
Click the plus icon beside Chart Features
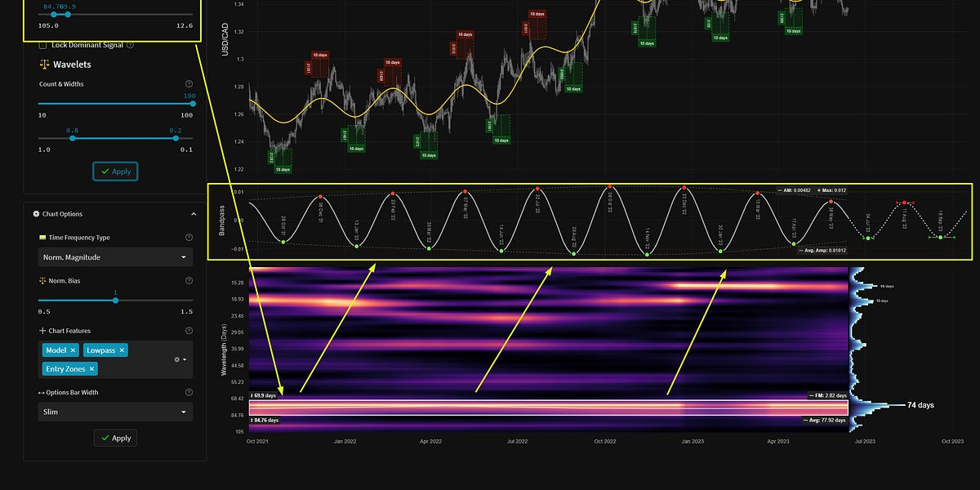42,330
